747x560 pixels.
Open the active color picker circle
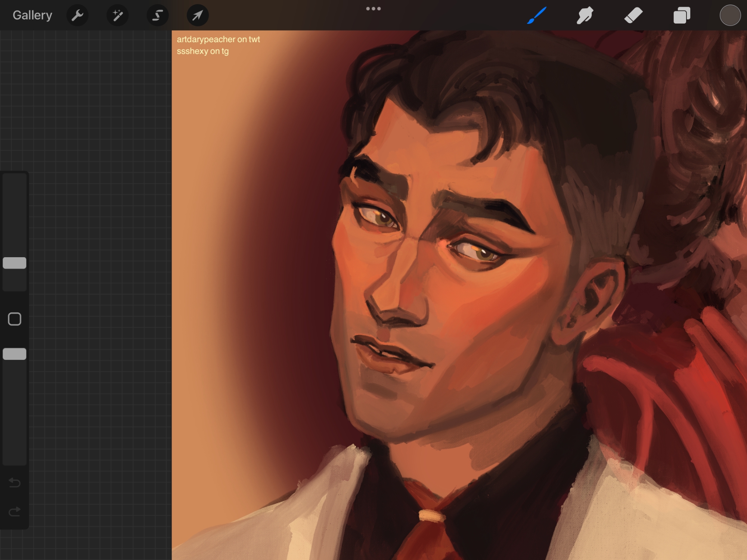tap(730, 15)
